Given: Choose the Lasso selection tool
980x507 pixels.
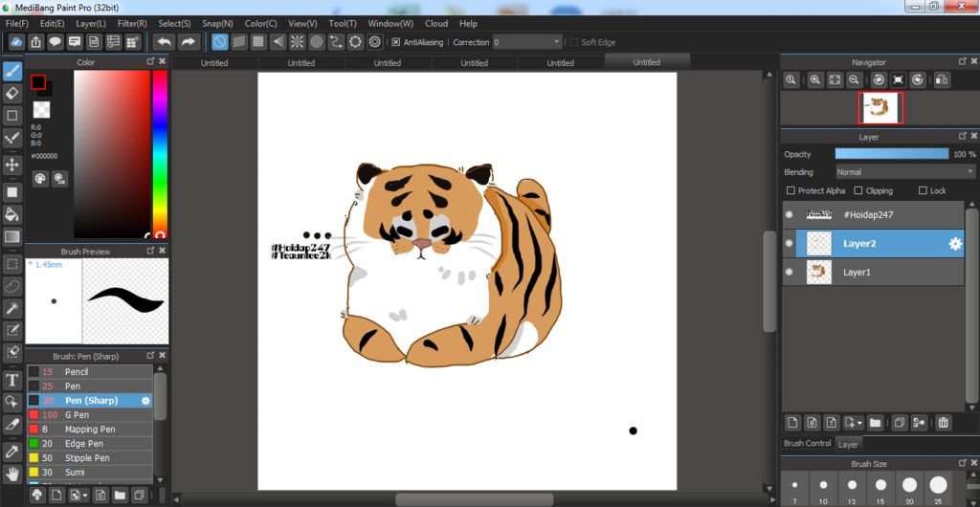Looking at the screenshot, I should click(11, 287).
